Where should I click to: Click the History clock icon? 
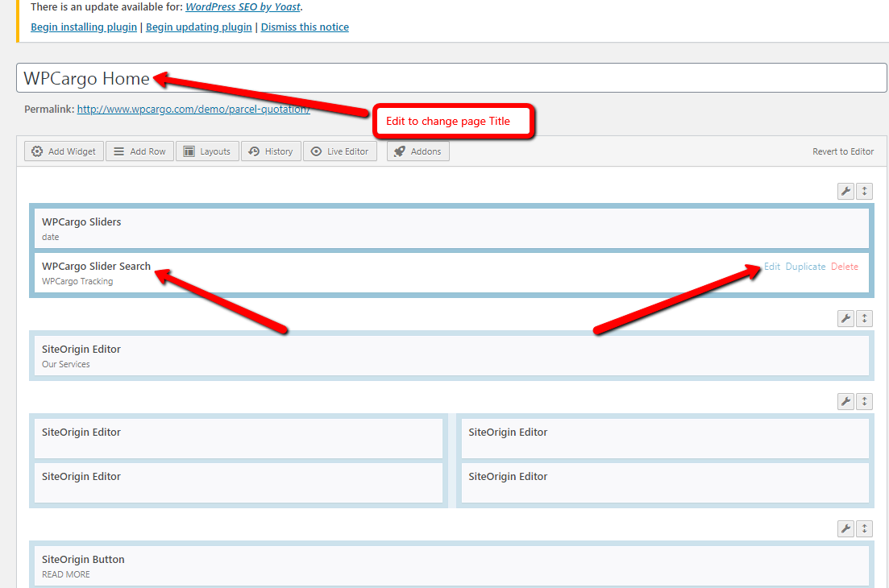(254, 151)
